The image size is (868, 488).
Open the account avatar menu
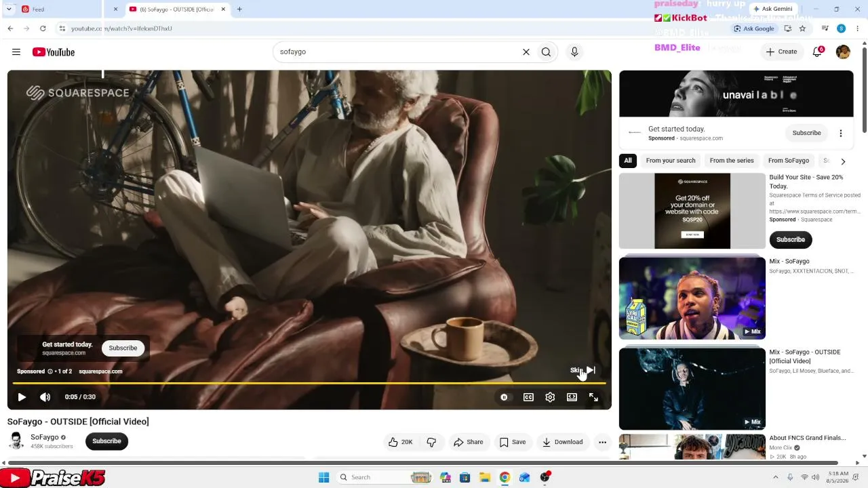[843, 52]
